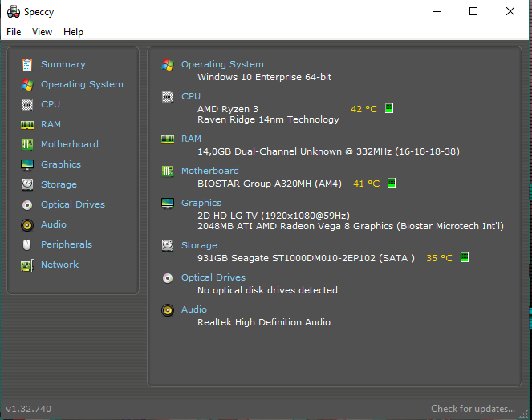
Task: Select the Graphics monitor icon in sidebar
Action: 27,165
